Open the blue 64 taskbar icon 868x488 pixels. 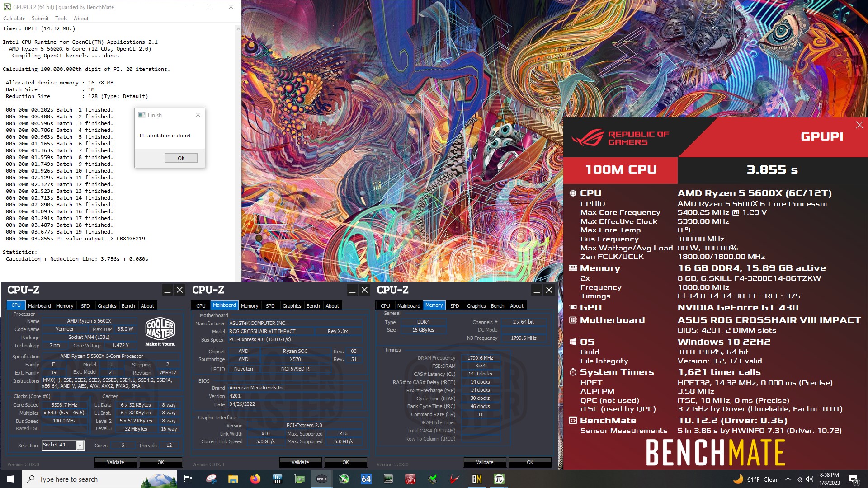coord(366,479)
